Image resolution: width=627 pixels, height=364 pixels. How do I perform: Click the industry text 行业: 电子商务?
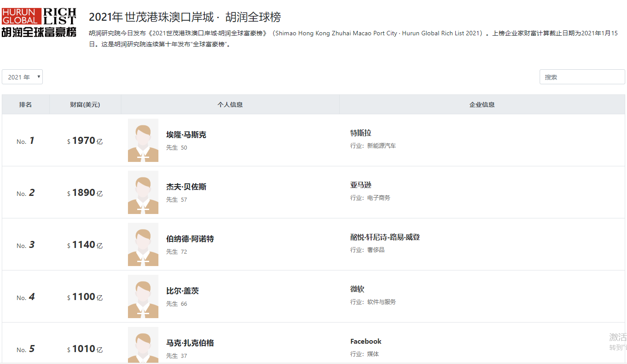click(370, 198)
